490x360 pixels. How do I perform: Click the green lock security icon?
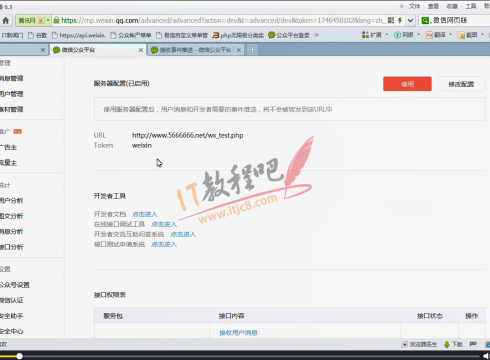pyautogui.click(x=56, y=20)
